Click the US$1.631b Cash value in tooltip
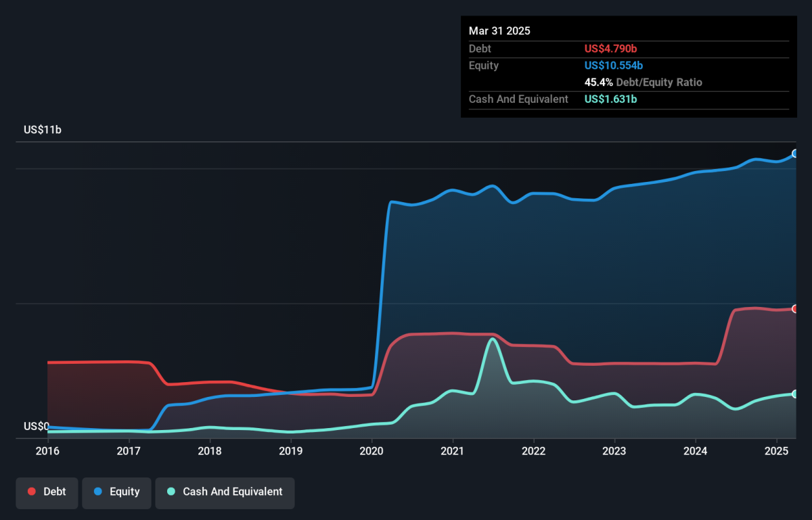The image size is (812, 520). click(611, 99)
